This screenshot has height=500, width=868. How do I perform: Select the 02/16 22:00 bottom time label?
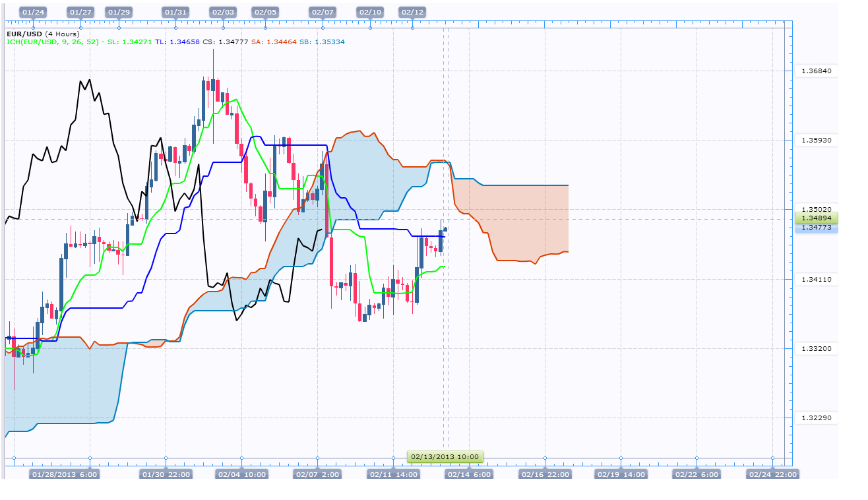(x=545, y=474)
